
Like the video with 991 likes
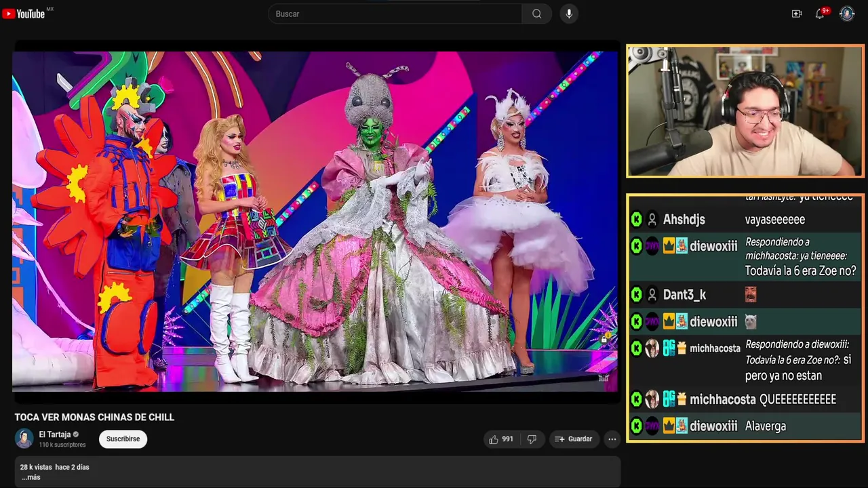point(501,439)
